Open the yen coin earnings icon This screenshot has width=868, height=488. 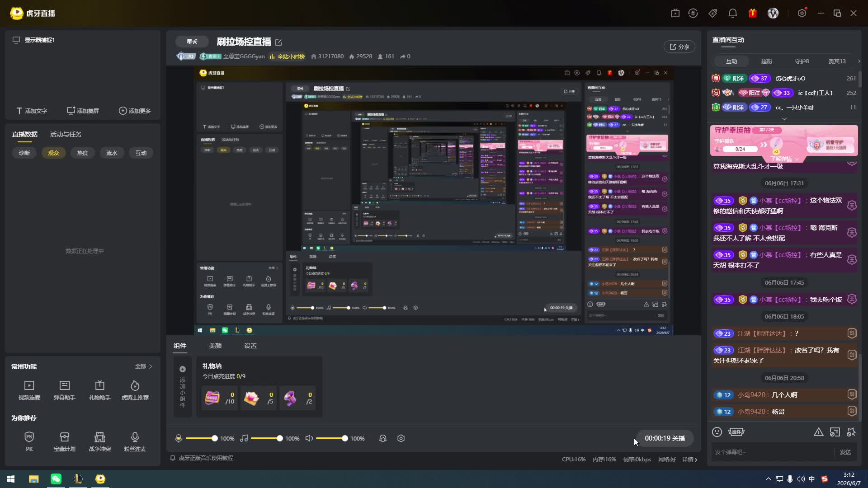pos(693,13)
